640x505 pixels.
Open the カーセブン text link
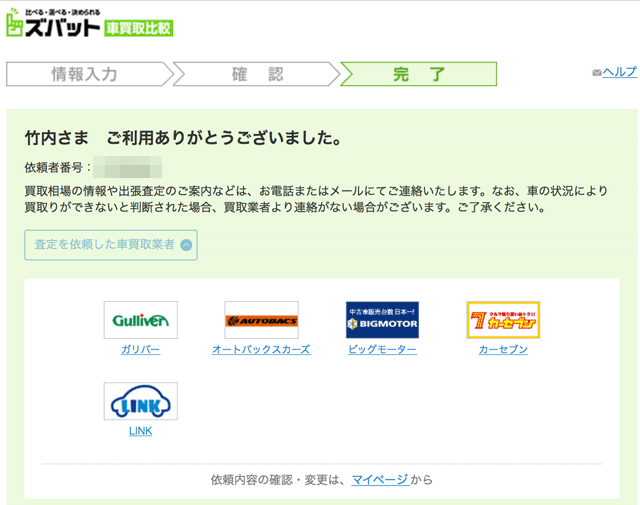point(503,349)
